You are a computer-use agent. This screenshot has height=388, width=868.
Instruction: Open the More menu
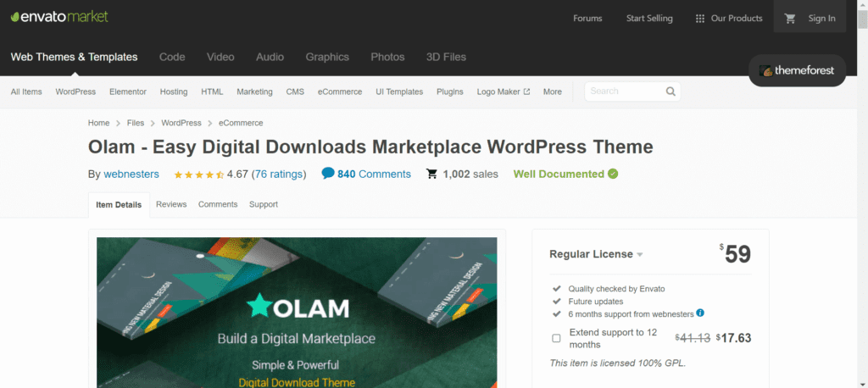553,91
